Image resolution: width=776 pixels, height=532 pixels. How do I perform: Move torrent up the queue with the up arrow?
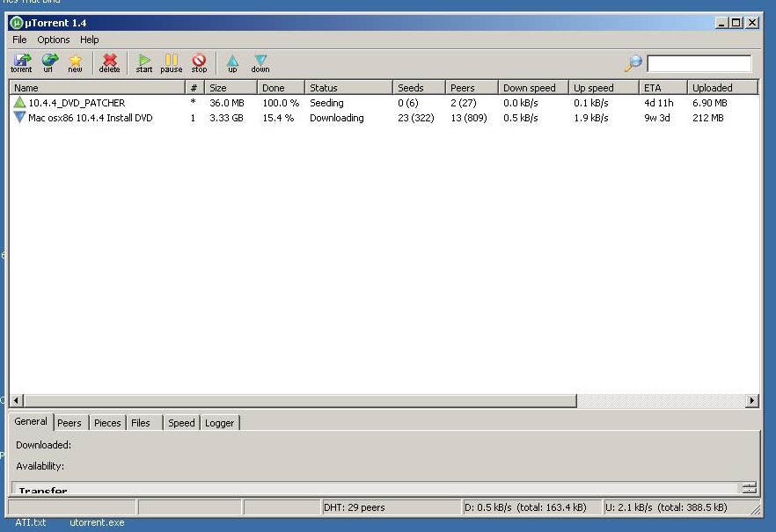(x=232, y=62)
